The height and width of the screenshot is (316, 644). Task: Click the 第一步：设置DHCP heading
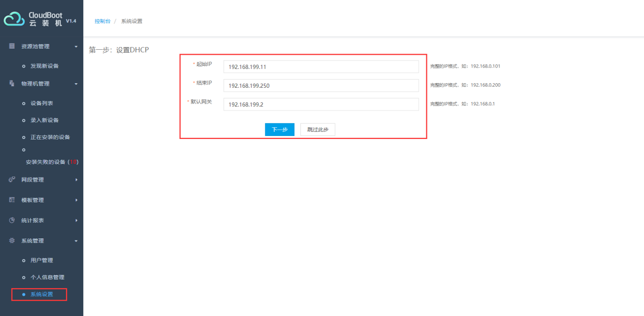pyautogui.click(x=119, y=50)
